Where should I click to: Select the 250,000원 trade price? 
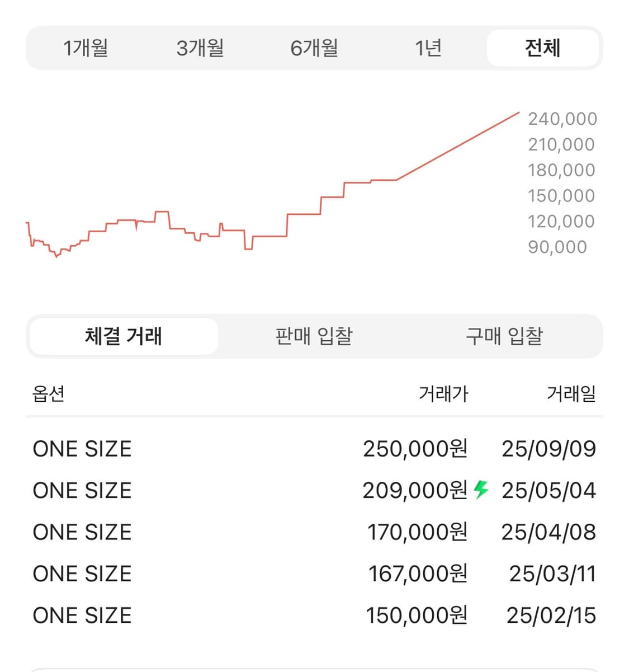pos(415,449)
